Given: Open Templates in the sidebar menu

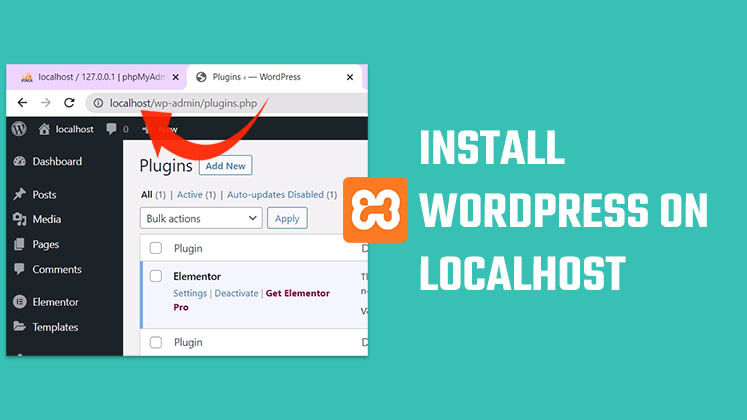Looking at the screenshot, I should 55,327.
